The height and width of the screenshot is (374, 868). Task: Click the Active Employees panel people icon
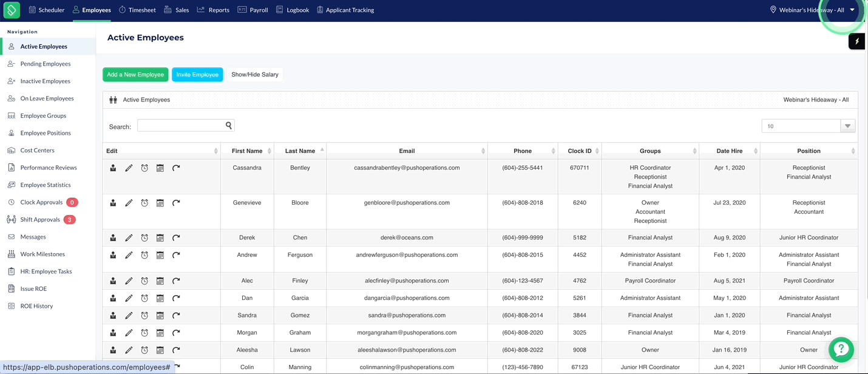click(113, 100)
